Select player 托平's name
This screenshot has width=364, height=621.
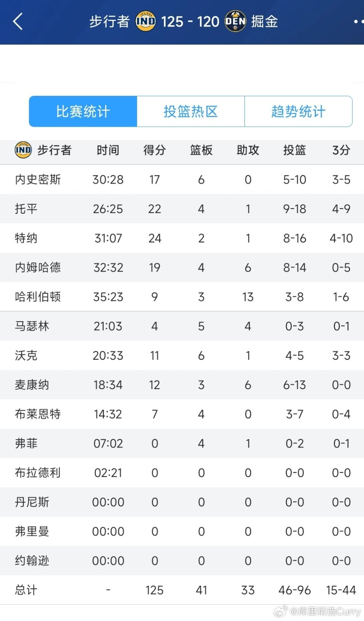coord(26,209)
